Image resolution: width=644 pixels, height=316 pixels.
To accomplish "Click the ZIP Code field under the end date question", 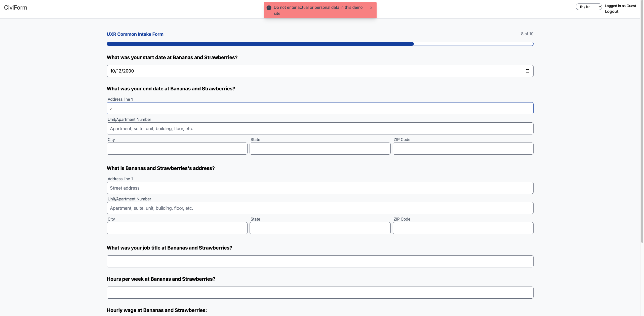I will [x=463, y=149].
